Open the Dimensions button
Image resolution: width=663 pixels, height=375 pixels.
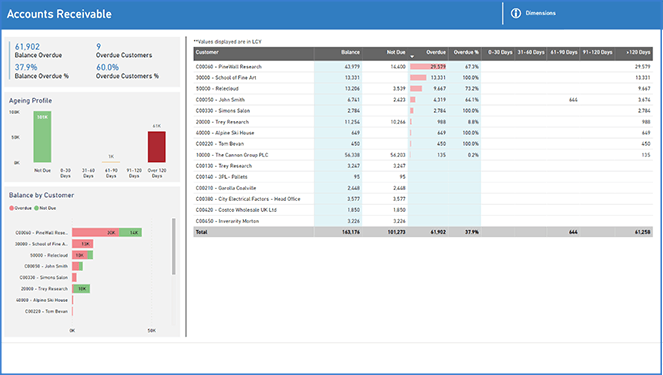[534, 13]
